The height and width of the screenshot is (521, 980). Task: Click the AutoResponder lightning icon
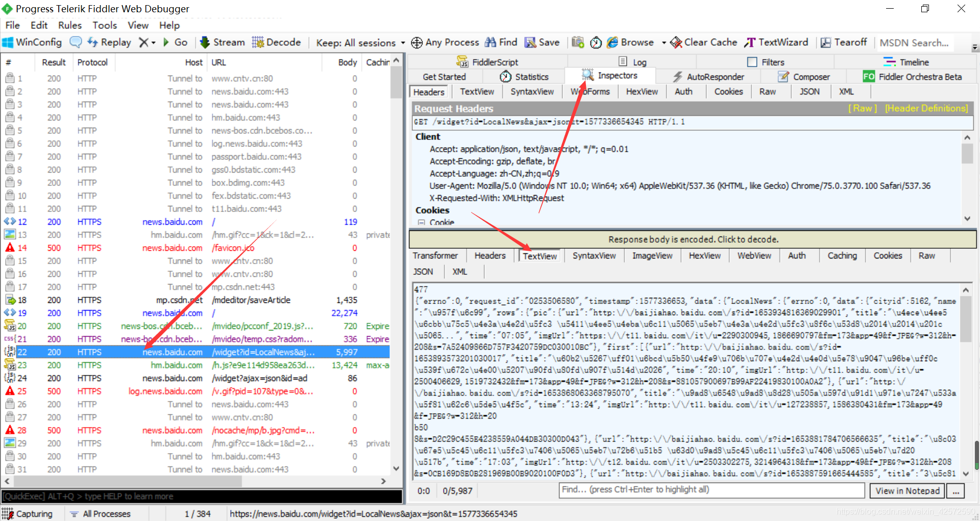point(677,77)
